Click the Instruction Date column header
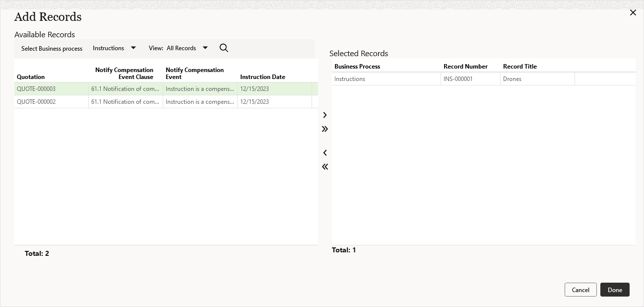 [x=262, y=77]
